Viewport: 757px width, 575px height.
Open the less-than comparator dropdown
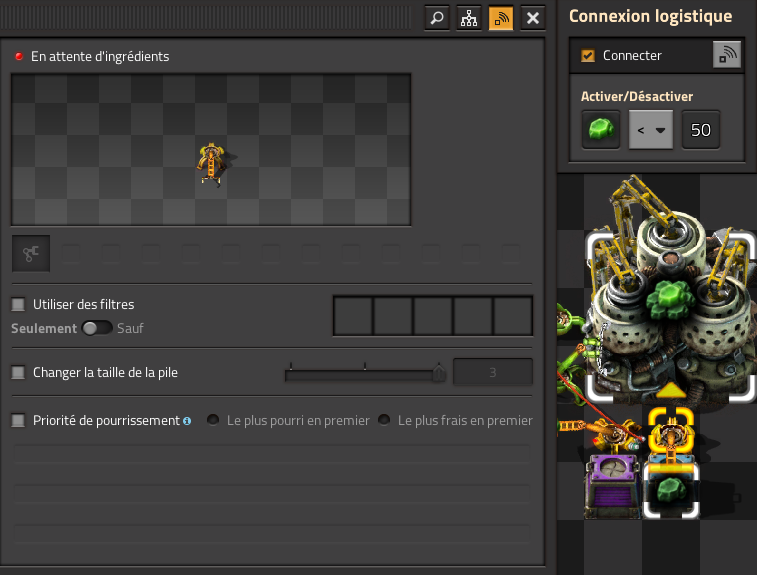[x=650, y=130]
